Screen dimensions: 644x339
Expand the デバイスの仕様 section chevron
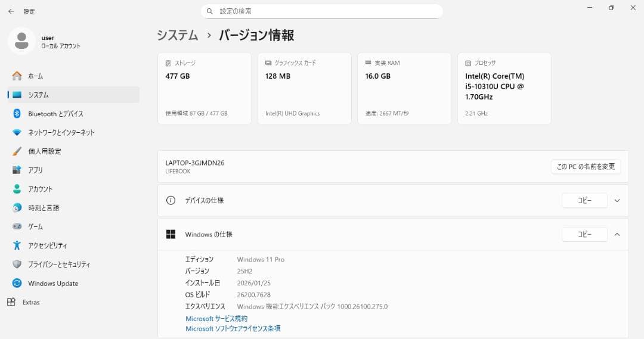617,201
